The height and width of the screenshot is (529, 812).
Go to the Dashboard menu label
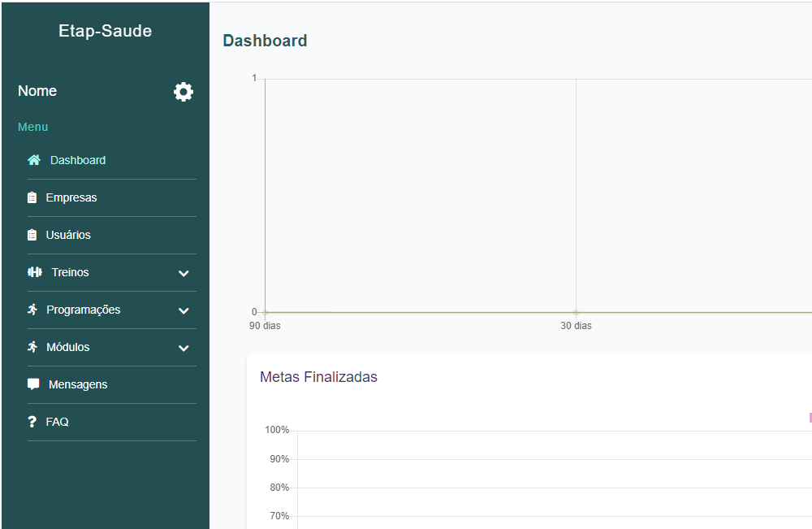[x=78, y=160]
